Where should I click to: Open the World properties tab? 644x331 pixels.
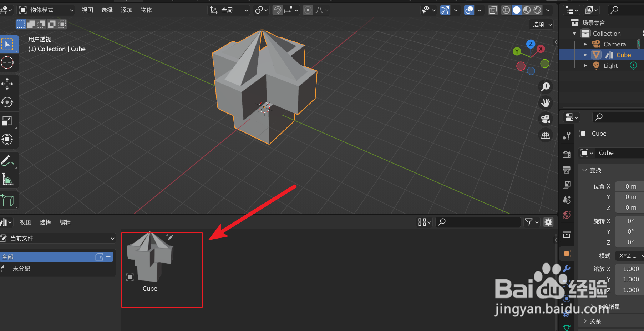(567, 215)
